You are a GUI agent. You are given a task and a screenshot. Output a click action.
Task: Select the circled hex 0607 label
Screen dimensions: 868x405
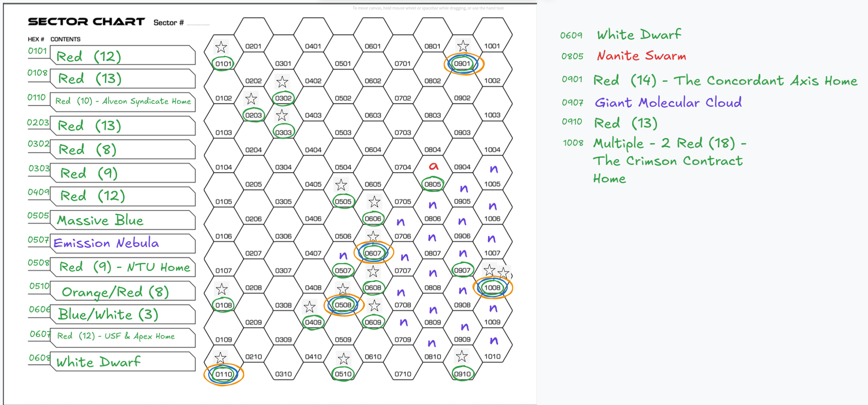click(x=373, y=253)
